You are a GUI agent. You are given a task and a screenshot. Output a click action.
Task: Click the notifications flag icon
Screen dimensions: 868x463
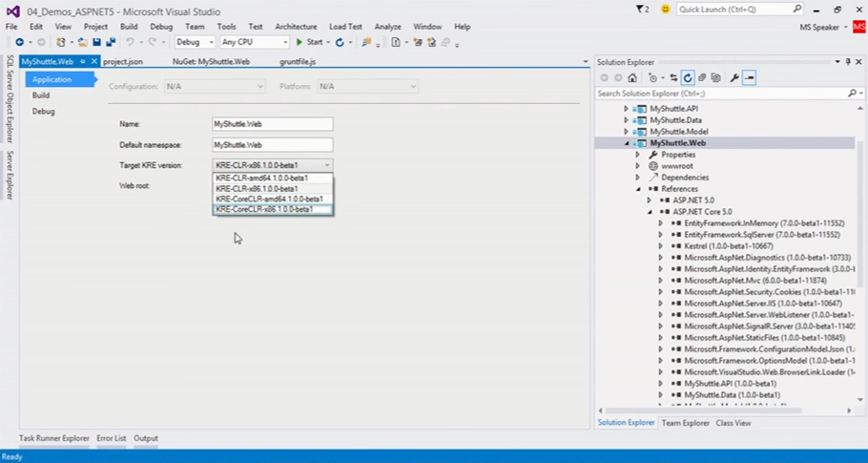642,10
